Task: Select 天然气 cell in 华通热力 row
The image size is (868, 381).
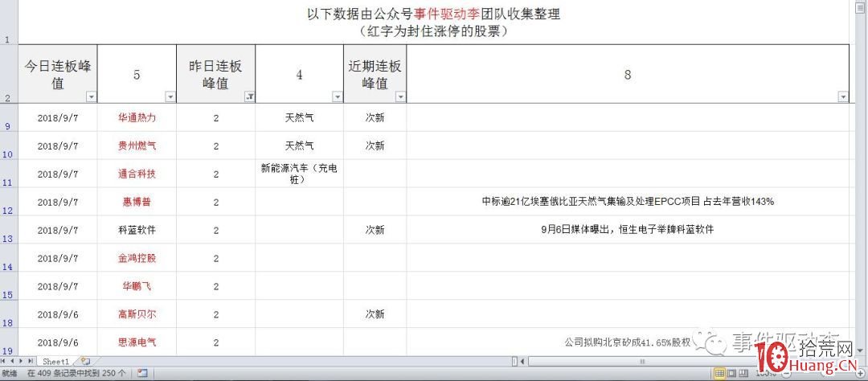Action: tap(299, 117)
